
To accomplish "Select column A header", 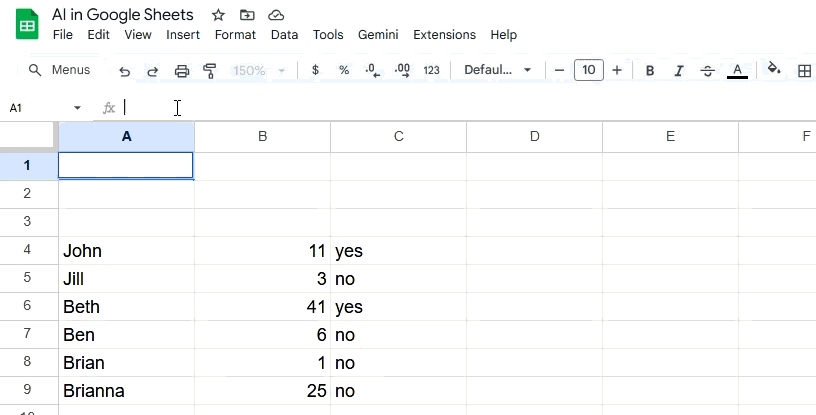I will tap(126, 136).
